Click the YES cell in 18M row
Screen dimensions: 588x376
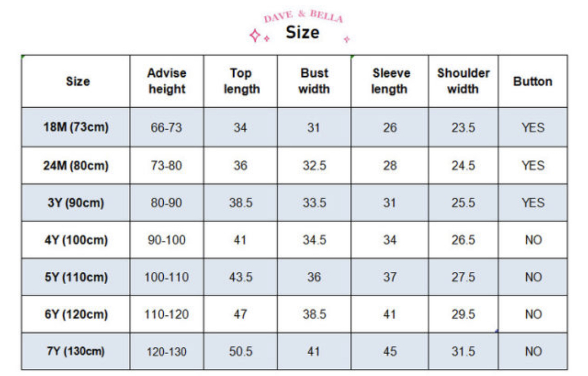(x=533, y=127)
